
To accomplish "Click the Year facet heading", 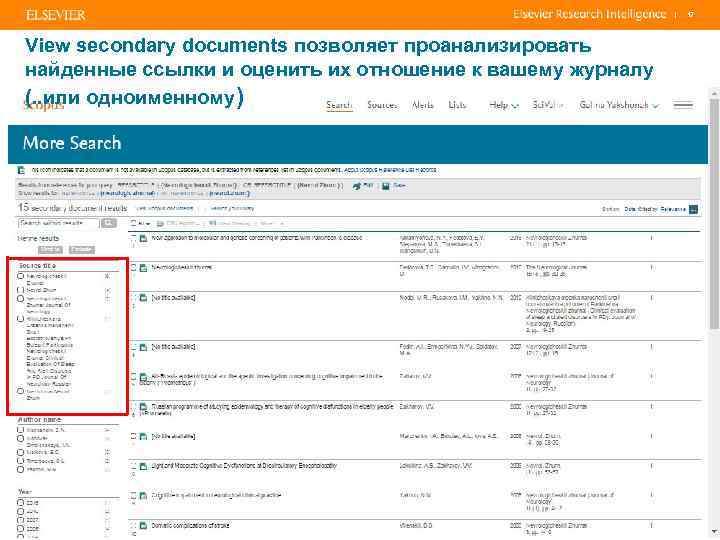I will [x=25, y=492].
